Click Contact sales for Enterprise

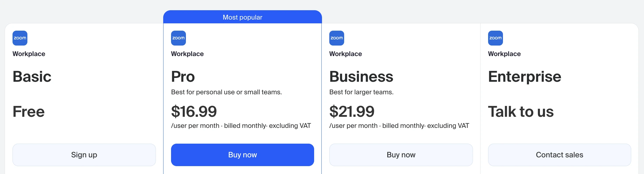(559, 155)
